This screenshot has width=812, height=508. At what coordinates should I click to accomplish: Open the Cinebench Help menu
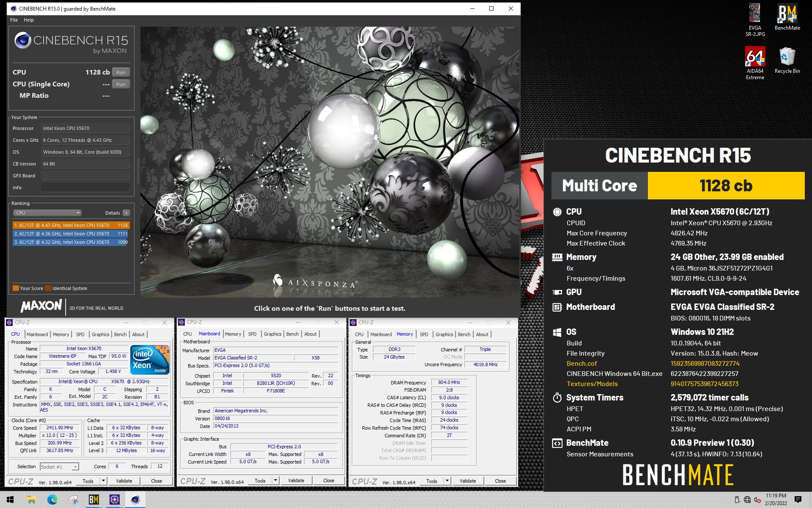tap(29, 20)
